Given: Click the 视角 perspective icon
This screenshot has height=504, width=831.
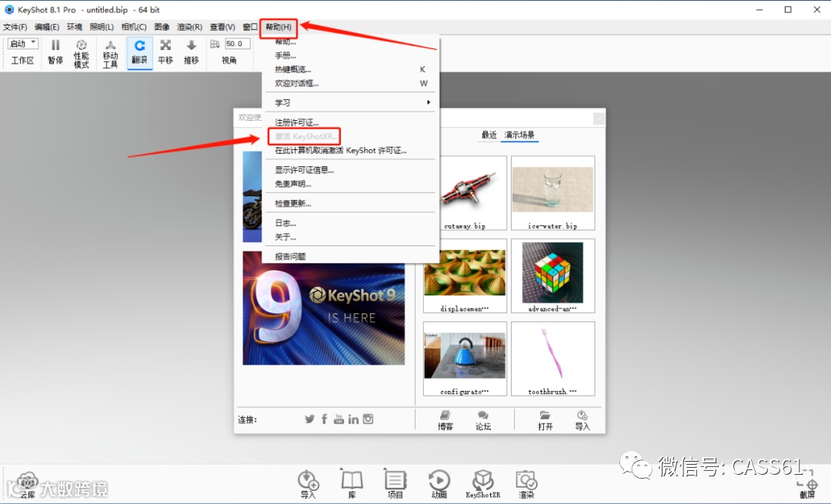Looking at the screenshot, I should coord(215,45).
